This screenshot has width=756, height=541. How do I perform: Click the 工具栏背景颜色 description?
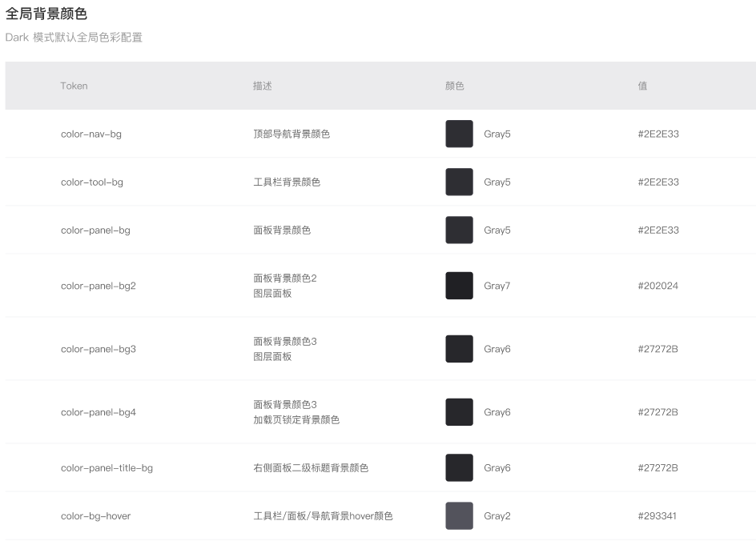tap(287, 182)
